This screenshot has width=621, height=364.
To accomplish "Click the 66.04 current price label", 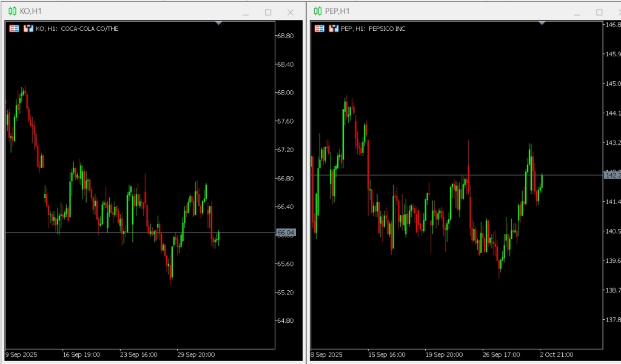I will tap(286, 233).
